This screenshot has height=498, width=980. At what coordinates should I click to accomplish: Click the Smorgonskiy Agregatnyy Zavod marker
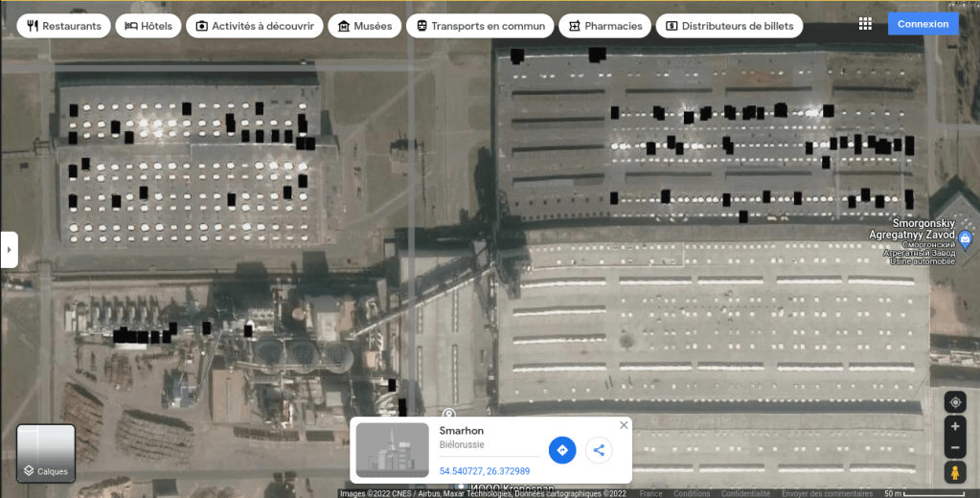tap(965, 238)
